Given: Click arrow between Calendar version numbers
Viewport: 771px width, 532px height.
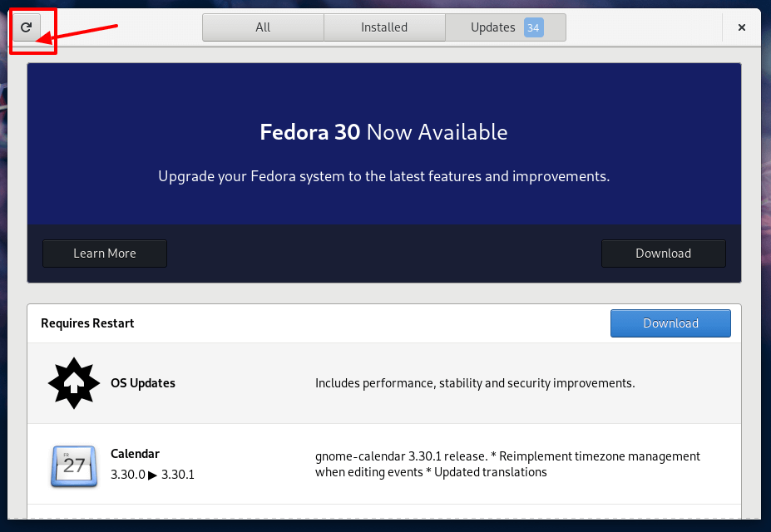Looking at the screenshot, I should (x=152, y=475).
